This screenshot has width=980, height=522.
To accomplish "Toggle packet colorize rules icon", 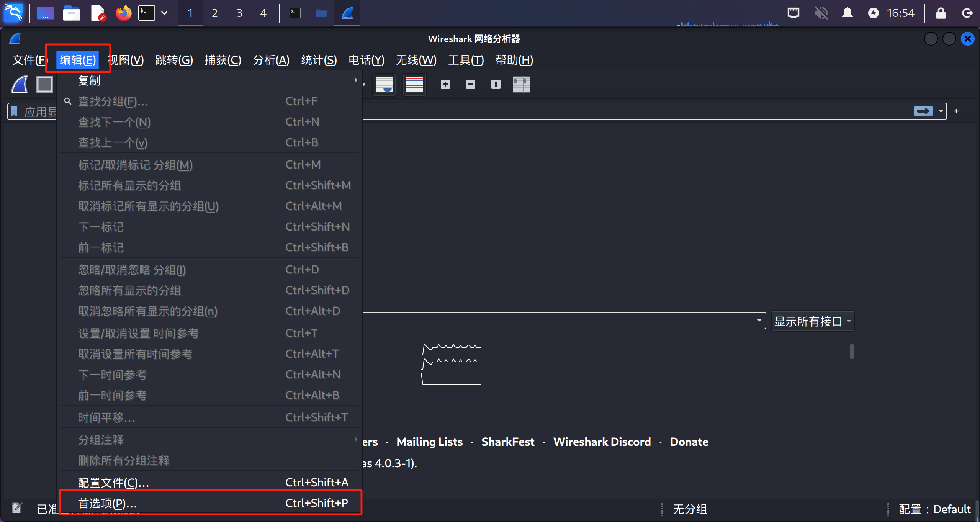I will coord(414,84).
